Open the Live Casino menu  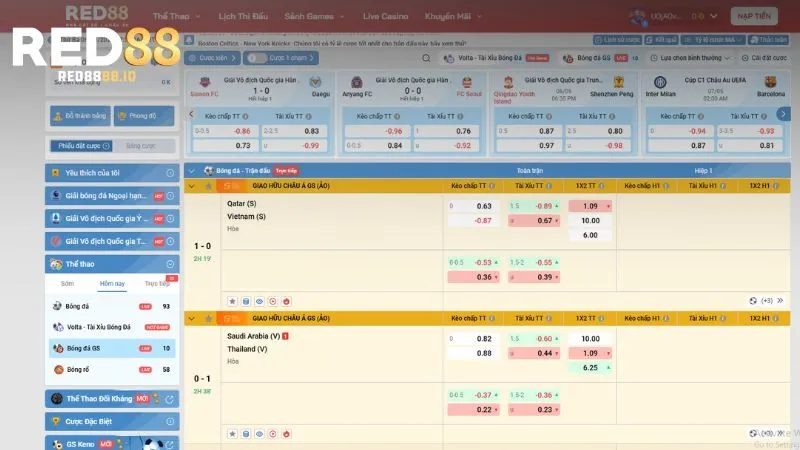point(385,16)
